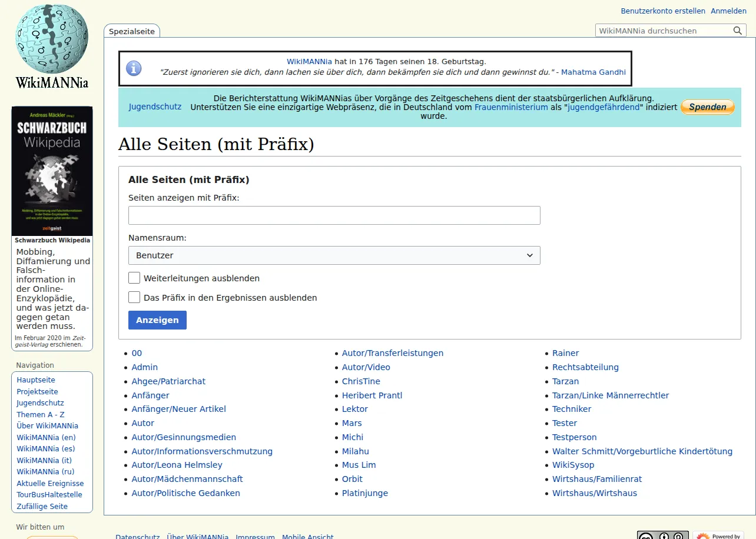Image resolution: width=756 pixels, height=539 pixels.
Task: Click the Anmelden link
Action: [728, 11]
